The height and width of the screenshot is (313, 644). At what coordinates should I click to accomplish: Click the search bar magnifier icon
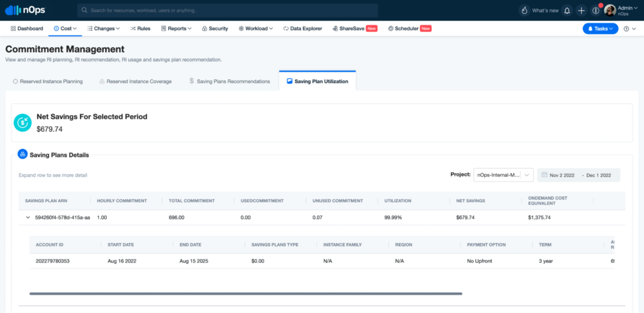pyautogui.click(x=84, y=10)
